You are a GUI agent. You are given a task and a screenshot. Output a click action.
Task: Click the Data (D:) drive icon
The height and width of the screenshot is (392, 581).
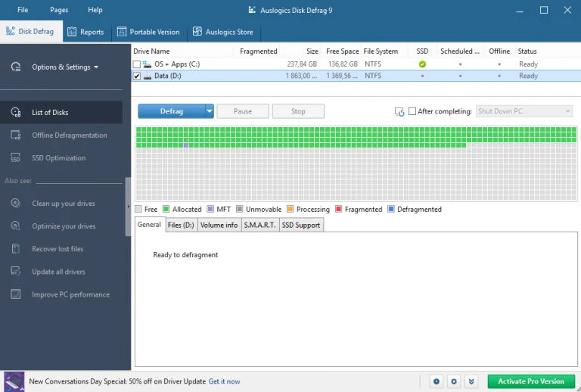point(148,76)
